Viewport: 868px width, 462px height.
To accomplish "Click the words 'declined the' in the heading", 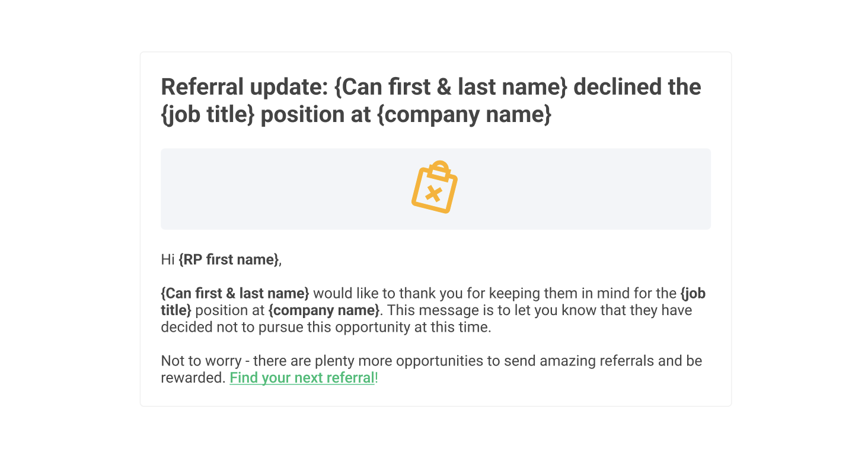I will [637, 87].
